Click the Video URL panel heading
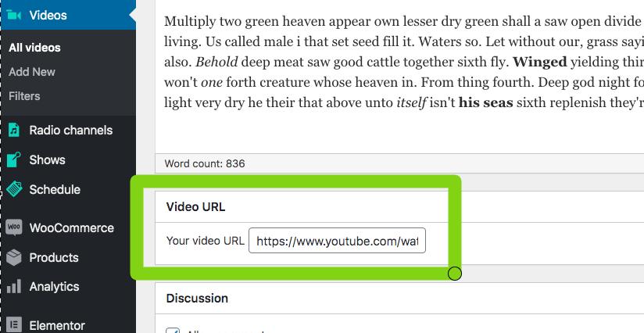The image size is (644, 333). pyautogui.click(x=195, y=207)
